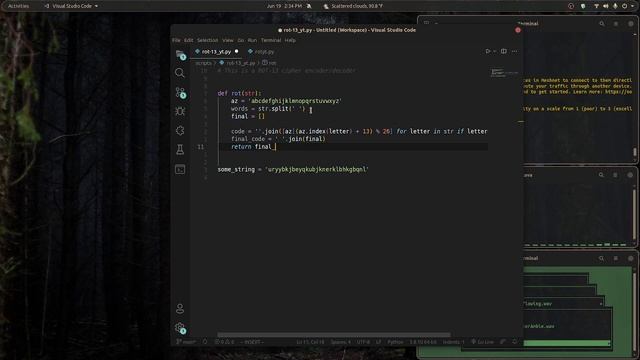
Task: Select the Python language mode in the status bar
Action: [x=395, y=342]
